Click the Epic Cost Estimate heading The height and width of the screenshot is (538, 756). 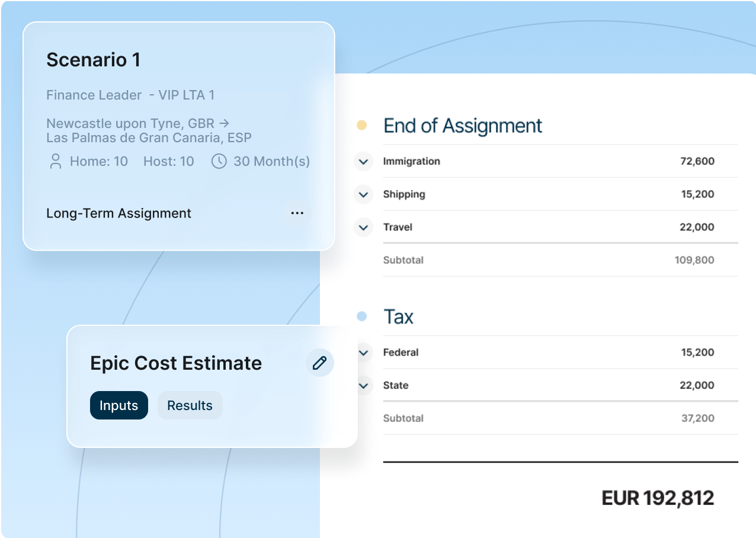pos(176,363)
